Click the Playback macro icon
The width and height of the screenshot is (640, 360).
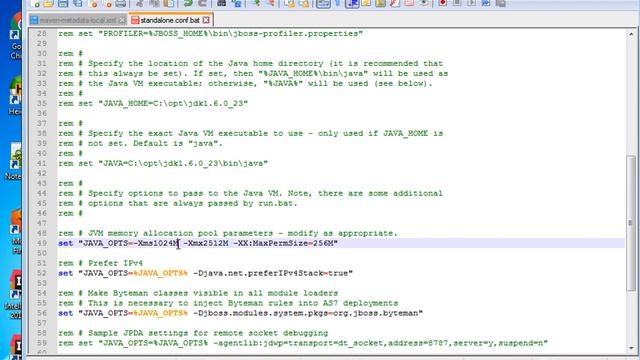tap(471, 4)
